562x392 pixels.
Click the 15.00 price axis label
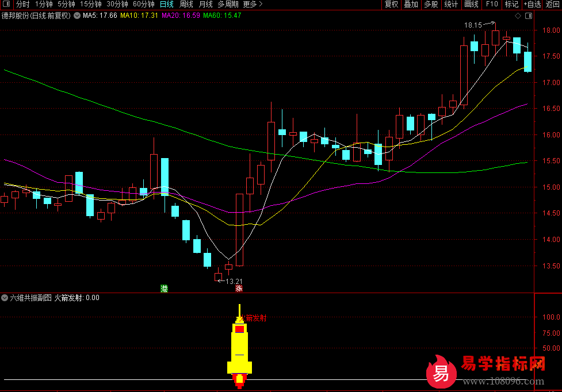[551, 187]
